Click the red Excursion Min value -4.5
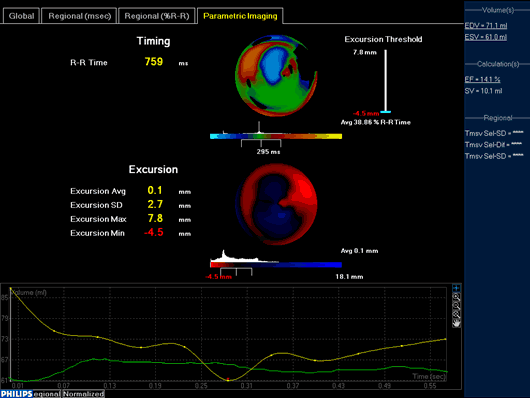531x399 pixels. pos(154,233)
